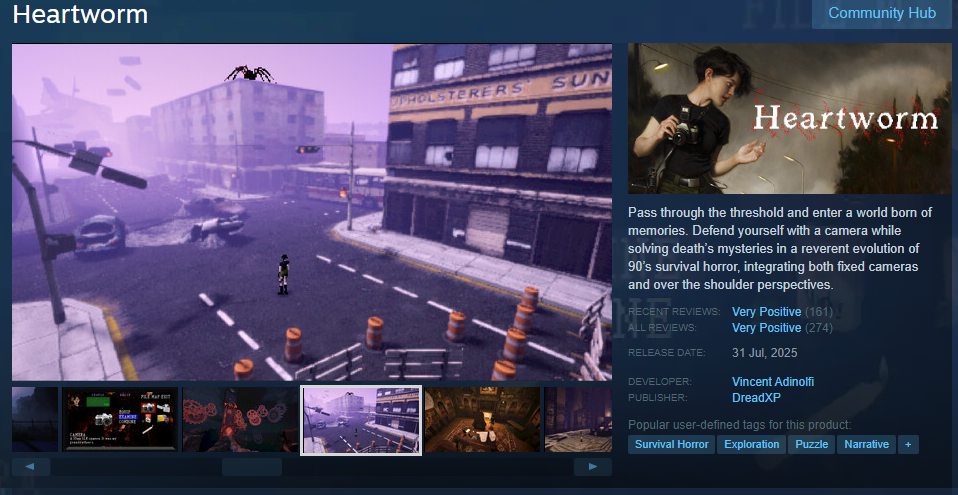Select the inventory menu screenshot thumbnail

(120, 419)
